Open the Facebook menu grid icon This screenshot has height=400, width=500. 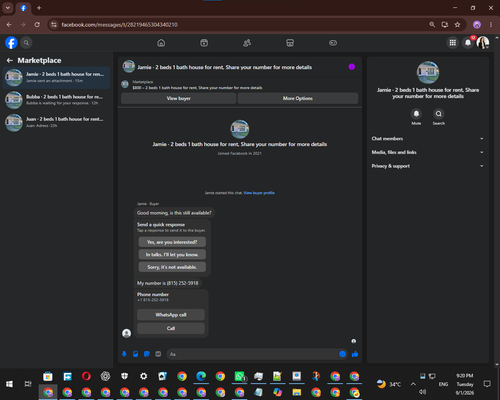(x=453, y=43)
